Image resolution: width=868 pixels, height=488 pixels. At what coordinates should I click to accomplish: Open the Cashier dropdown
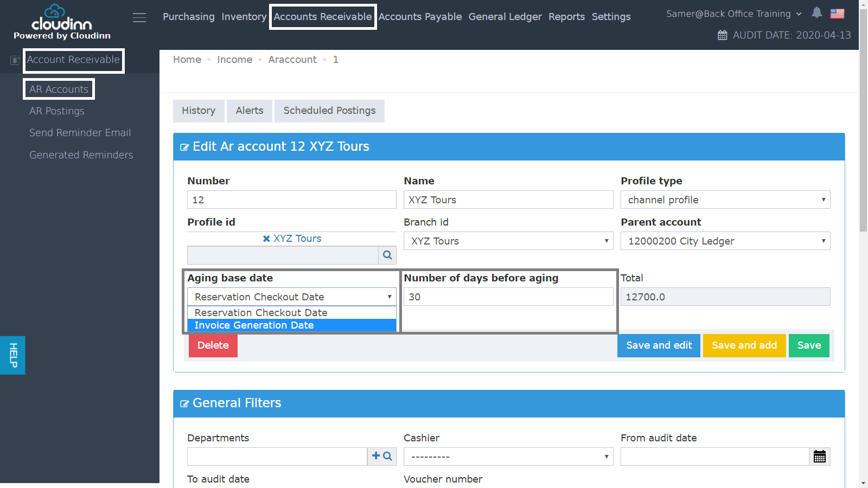508,457
